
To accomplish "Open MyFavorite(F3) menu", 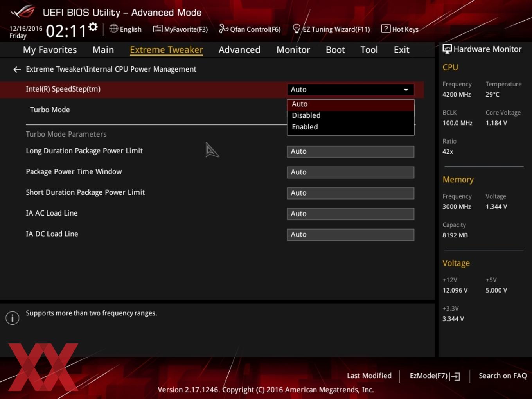I will [x=181, y=29].
